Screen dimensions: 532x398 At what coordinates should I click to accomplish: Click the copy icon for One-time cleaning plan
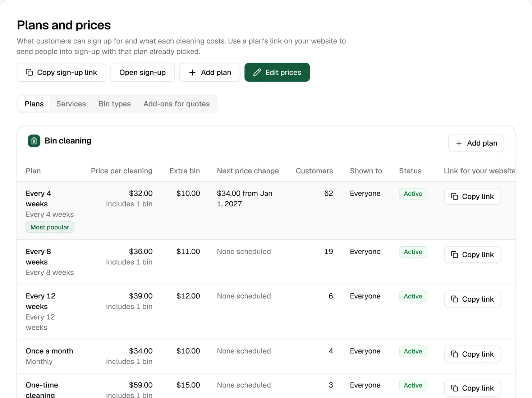click(x=454, y=388)
